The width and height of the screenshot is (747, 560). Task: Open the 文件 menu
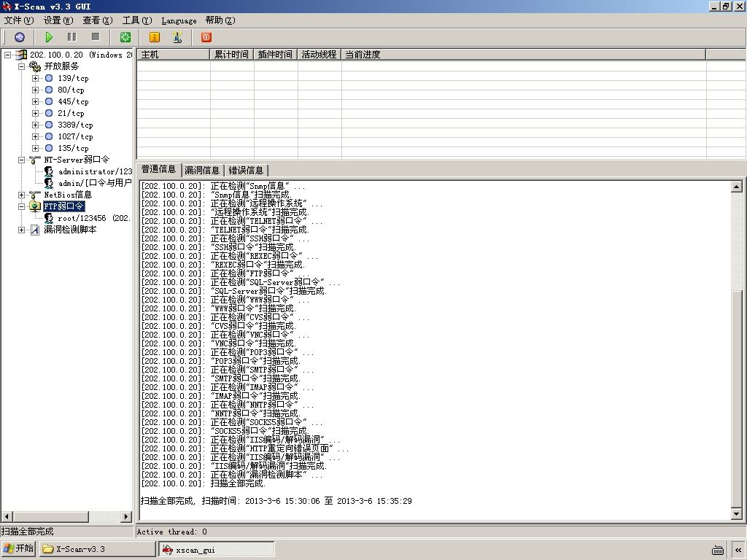(x=18, y=20)
